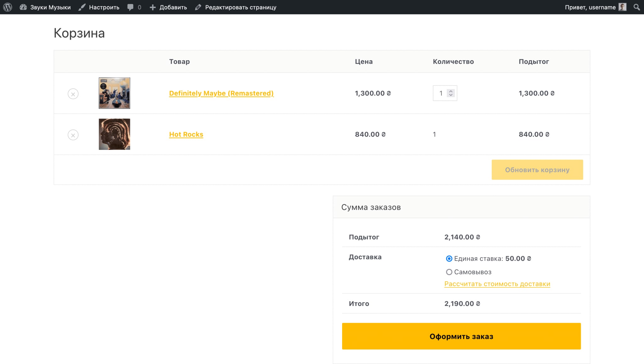Expand Рассчитать стоимость доставки
The image size is (644, 364).
497,284
